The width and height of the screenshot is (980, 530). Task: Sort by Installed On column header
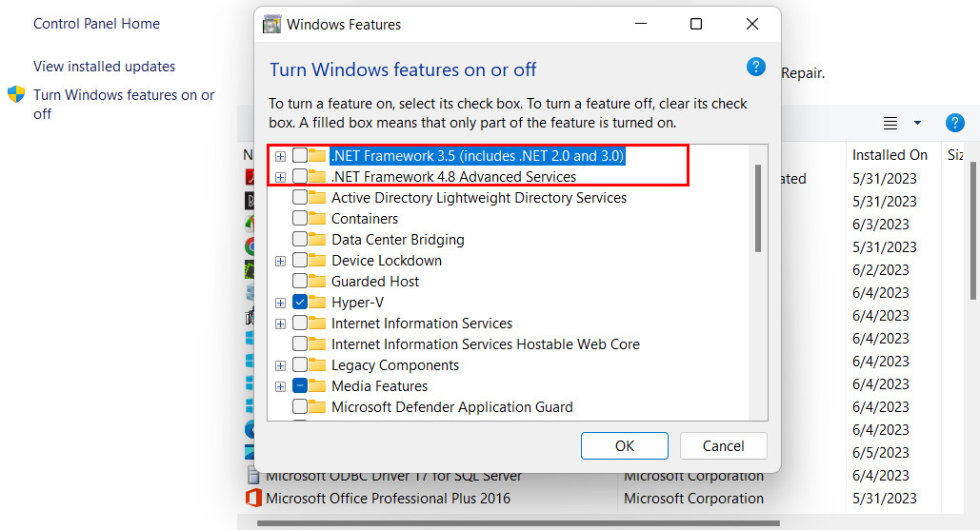coord(890,155)
